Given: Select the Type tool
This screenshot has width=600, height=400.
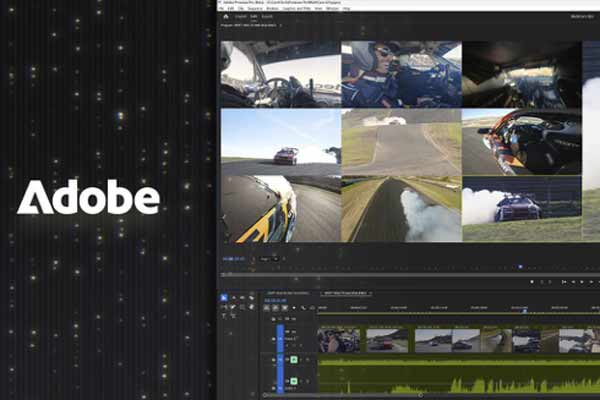Looking at the screenshot, I should 224,316.
